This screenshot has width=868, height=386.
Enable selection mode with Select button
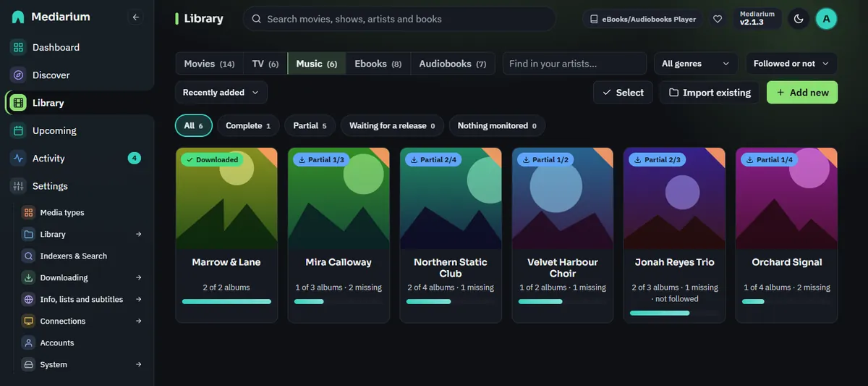(x=623, y=93)
